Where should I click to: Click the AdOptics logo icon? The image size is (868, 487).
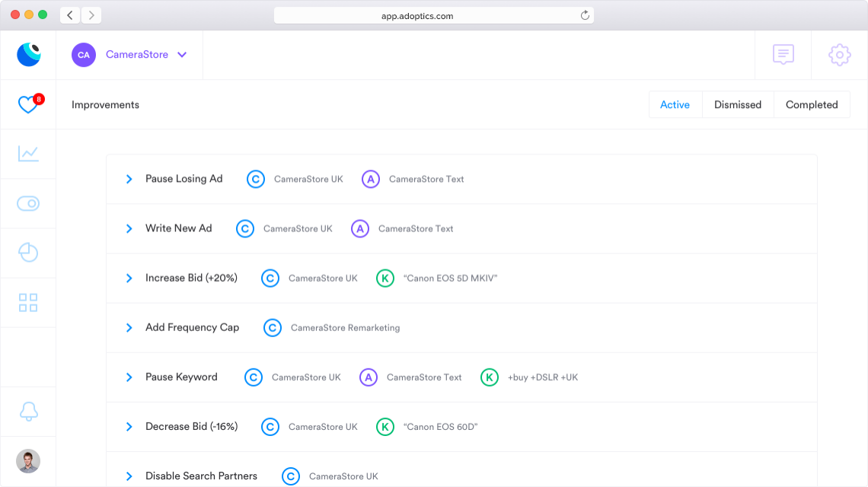28,55
